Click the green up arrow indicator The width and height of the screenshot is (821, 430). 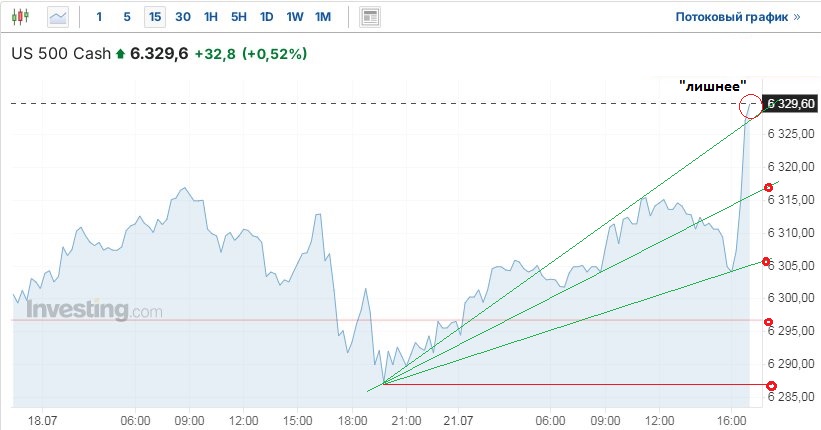tap(121, 54)
